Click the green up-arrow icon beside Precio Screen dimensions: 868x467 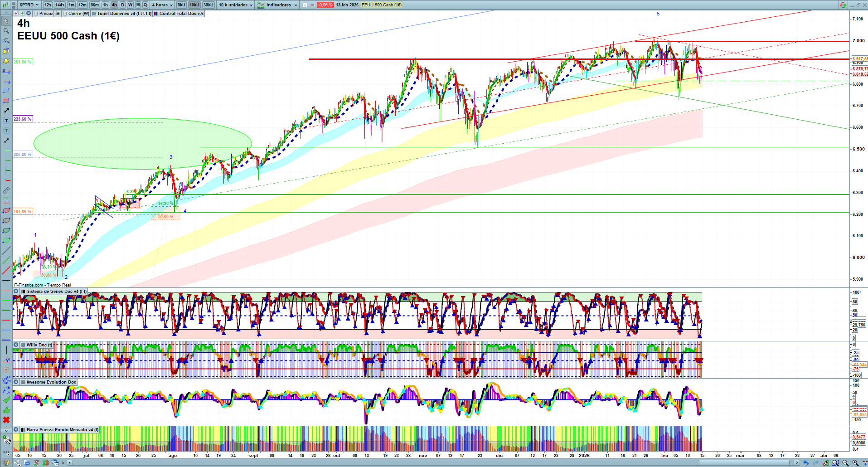[x=23, y=14]
